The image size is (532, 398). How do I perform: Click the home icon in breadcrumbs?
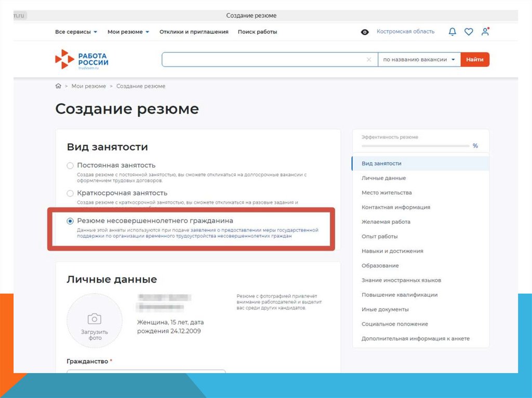[x=58, y=86]
